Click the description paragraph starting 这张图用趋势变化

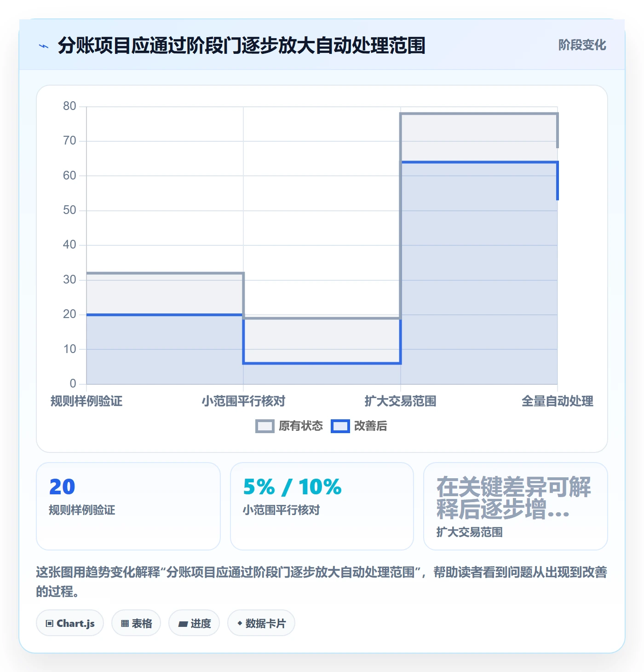[322, 582]
